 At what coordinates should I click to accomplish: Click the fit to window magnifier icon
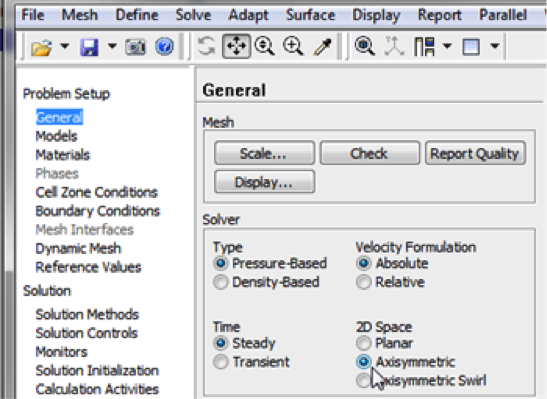[x=365, y=46]
